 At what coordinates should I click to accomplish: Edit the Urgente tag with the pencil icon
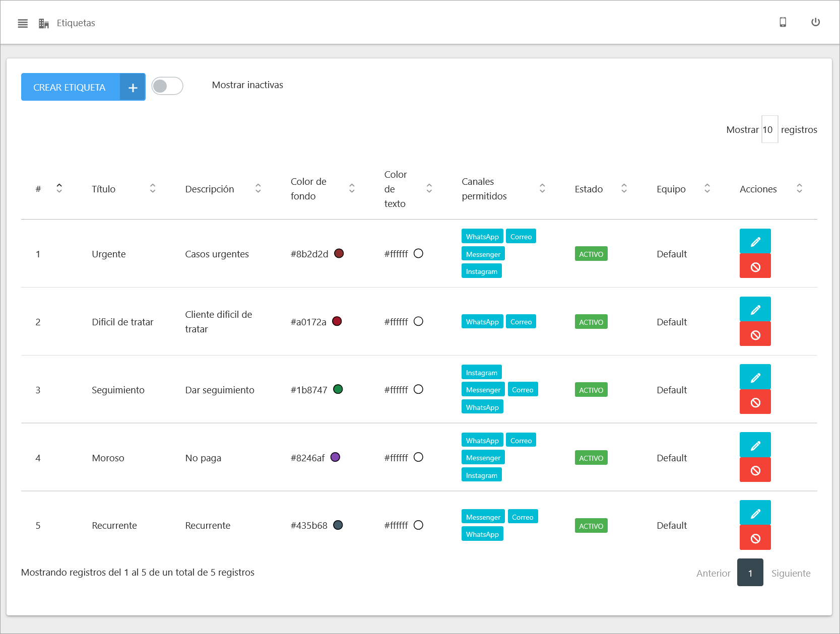(755, 241)
